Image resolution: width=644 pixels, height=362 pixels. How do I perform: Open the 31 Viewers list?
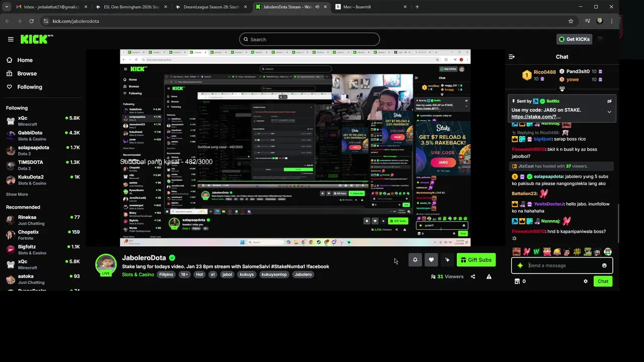pos(447,277)
